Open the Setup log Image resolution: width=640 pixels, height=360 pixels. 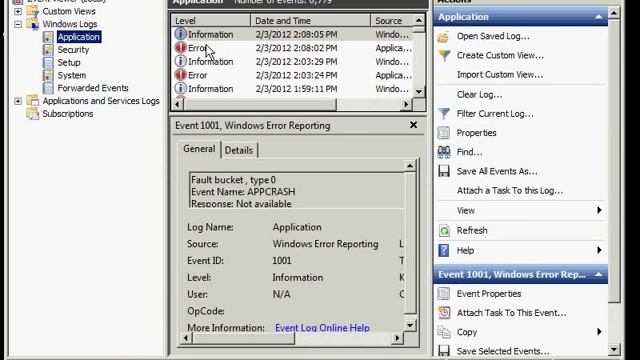pyautogui.click(x=69, y=62)
